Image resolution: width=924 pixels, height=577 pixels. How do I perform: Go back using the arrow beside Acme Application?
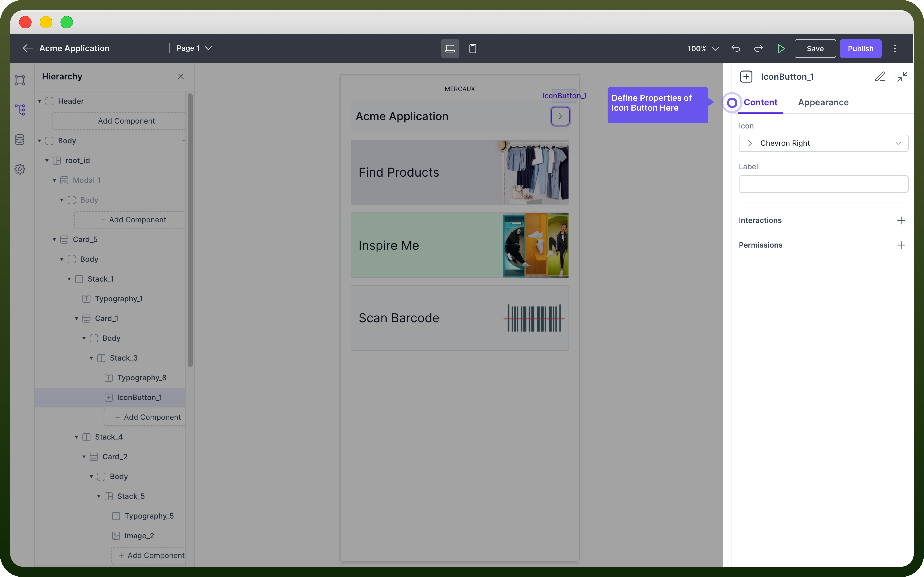[28, 48]
